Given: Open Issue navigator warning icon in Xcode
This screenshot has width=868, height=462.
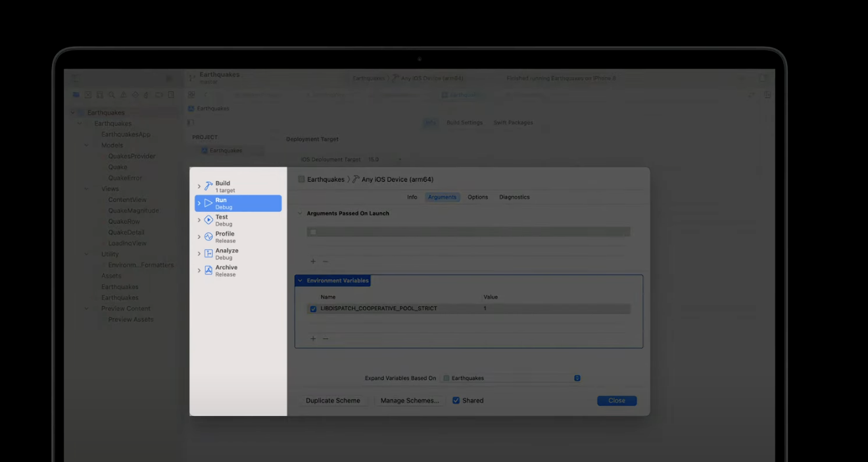Looking at the screenshot, I should point(124,95).
